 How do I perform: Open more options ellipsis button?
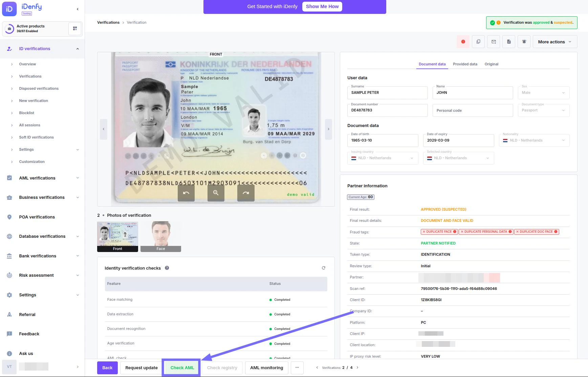(297, 368)
